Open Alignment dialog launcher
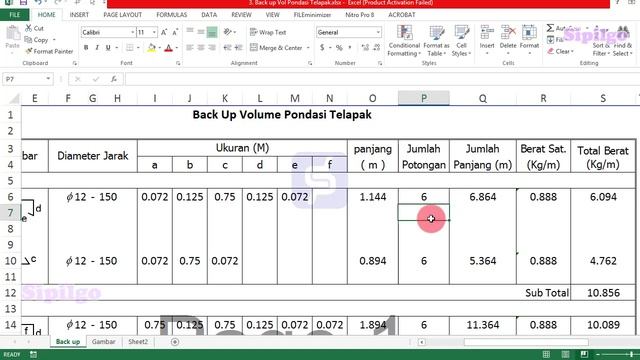 click(310, 63)
